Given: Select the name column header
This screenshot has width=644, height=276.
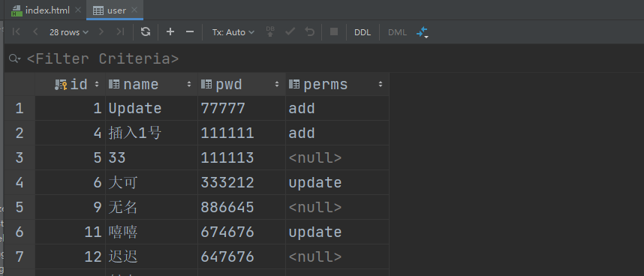Looking at the screenshot, I should point(152,85).
